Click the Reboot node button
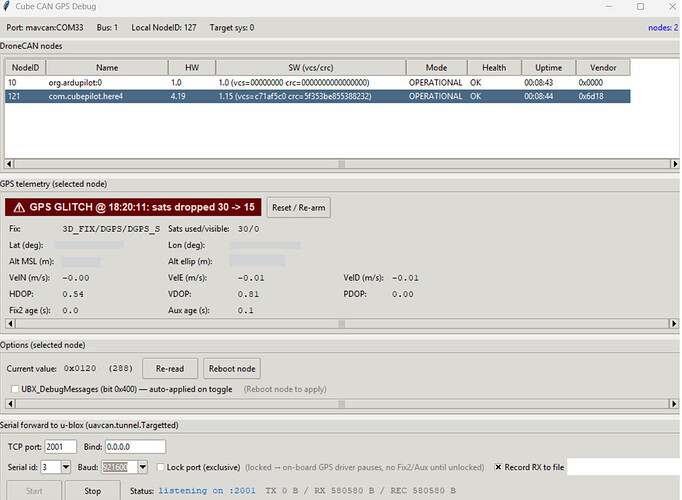This screenshot has width=682, height=500. click(232, 369)
